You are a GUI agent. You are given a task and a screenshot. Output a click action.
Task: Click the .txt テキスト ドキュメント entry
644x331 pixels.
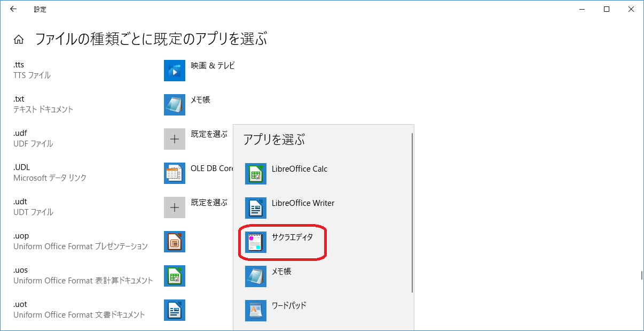point(43,104)
